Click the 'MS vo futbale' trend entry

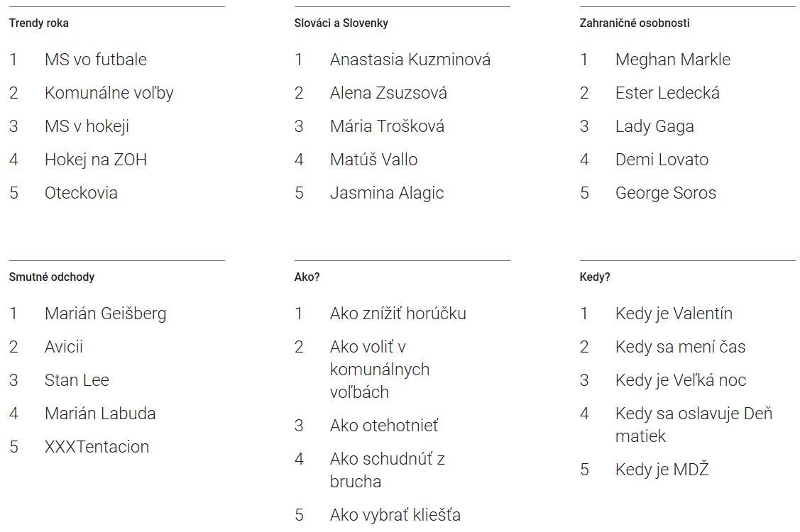click(95, 60)
